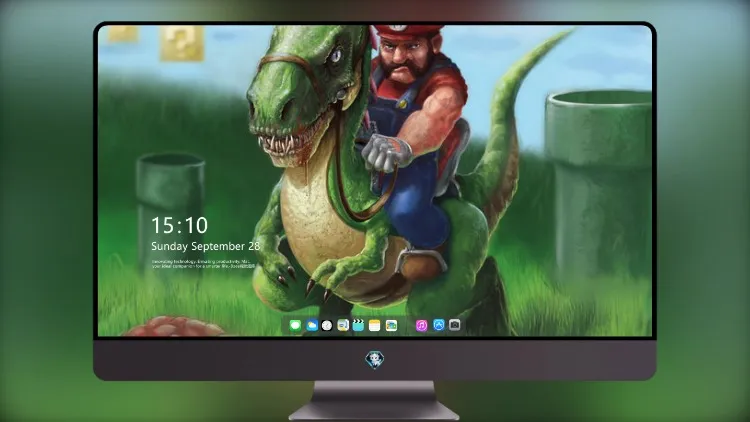Open the blue App Store icon in the dock

(x=439, y=325)
